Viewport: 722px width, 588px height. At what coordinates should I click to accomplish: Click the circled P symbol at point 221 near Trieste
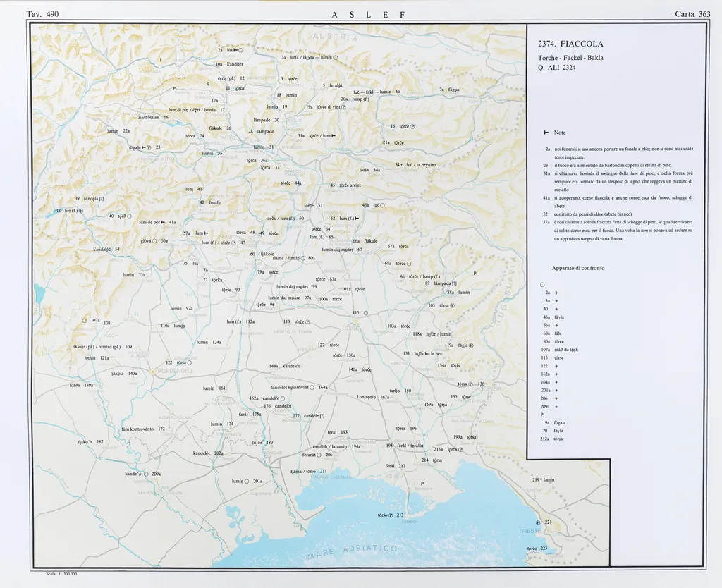point(538,522)
